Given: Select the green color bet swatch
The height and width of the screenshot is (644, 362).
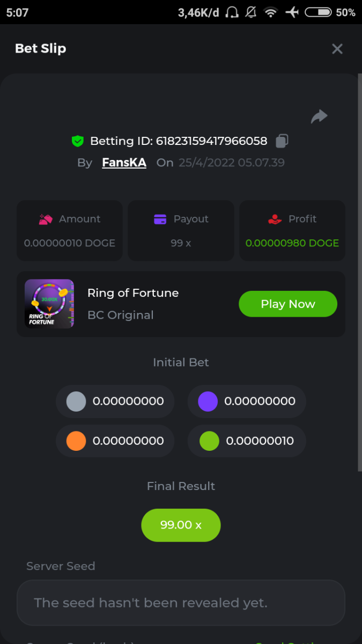Looking at the screenshot, I should click(x=209, y=441).
